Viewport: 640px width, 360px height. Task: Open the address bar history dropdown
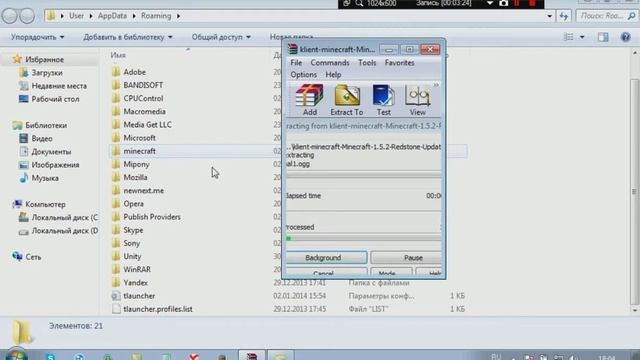549,16
